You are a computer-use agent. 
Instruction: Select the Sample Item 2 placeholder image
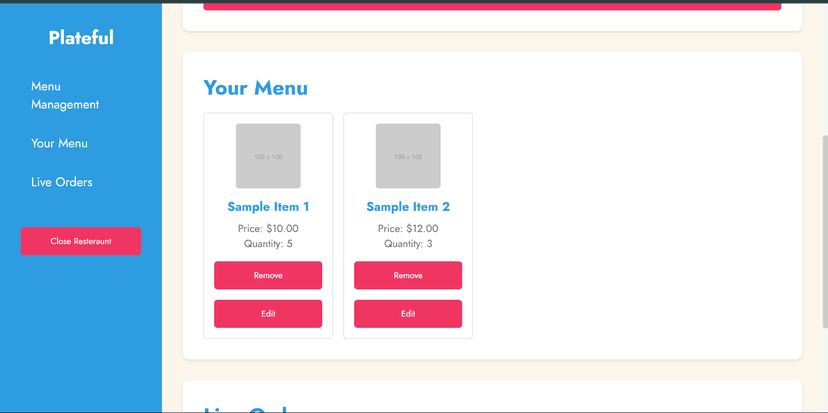point(408,156)
